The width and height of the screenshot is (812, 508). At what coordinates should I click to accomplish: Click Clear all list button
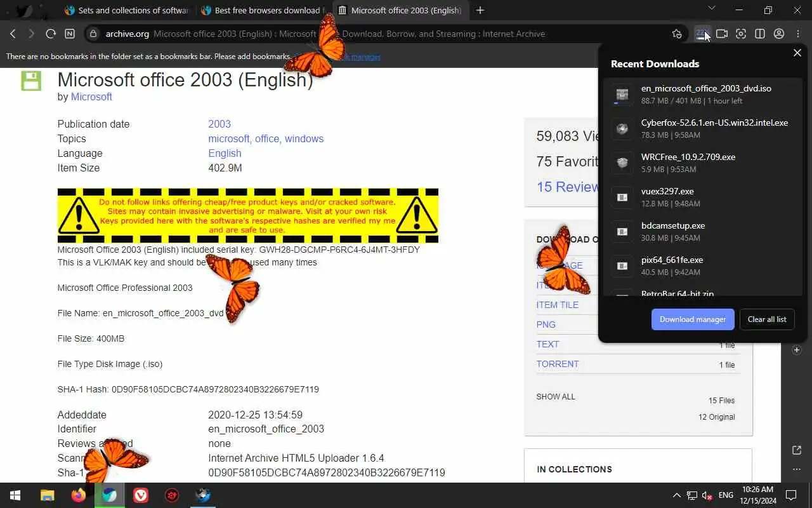click(x=767, y=319)
